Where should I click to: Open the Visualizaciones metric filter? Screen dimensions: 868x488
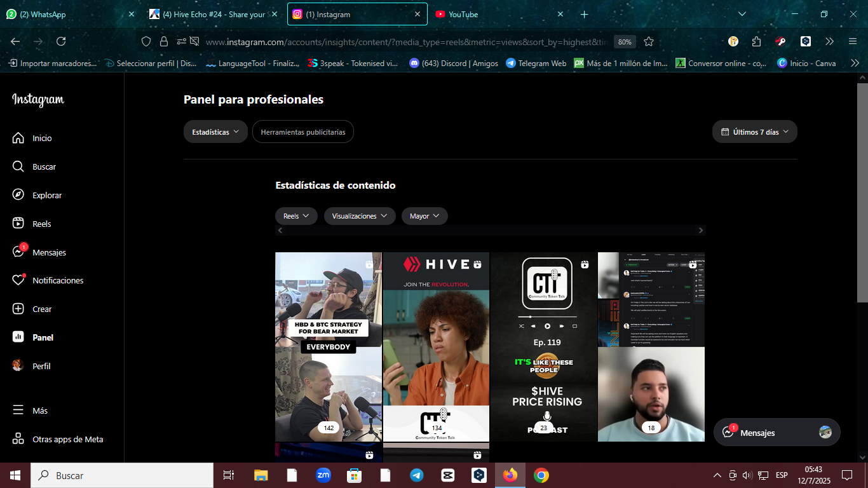pos(360,216)
